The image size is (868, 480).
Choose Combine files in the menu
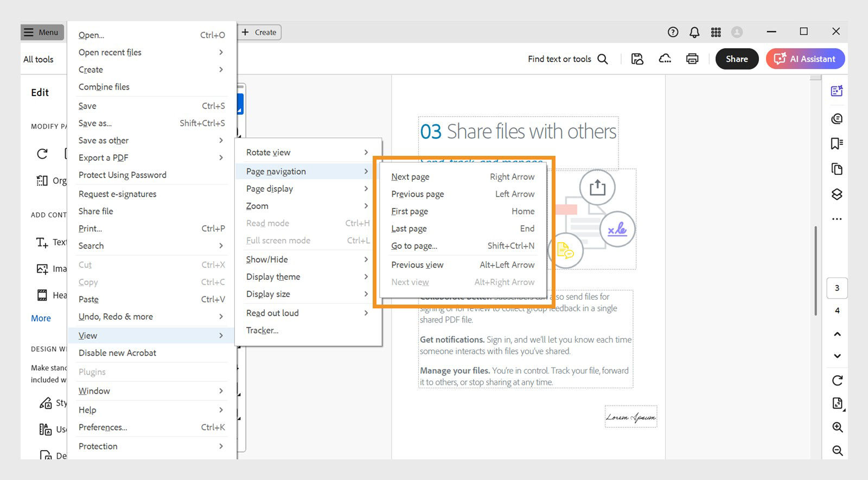[151, 87]
